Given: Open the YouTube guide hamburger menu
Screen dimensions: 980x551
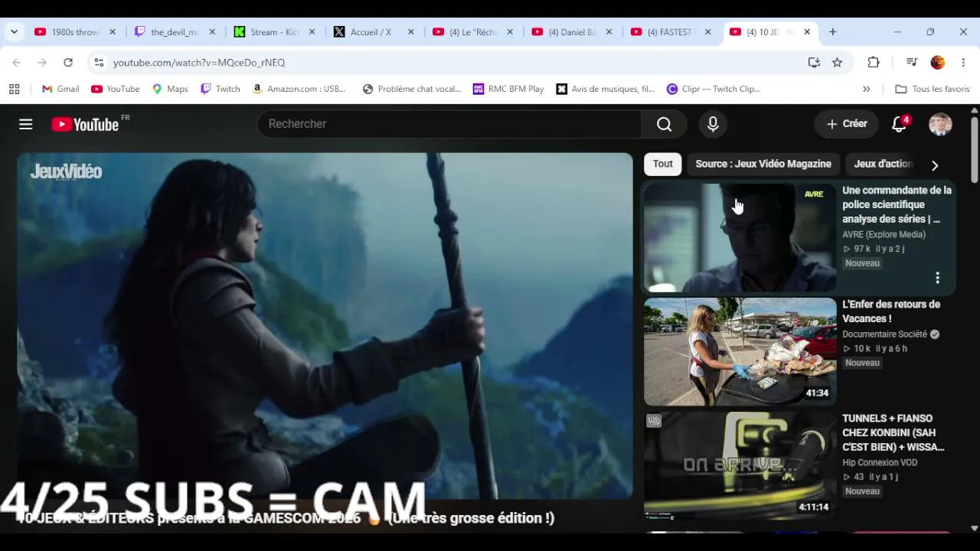Looking at the screenshot, I should pyautogui.click(x=26, y=124).
